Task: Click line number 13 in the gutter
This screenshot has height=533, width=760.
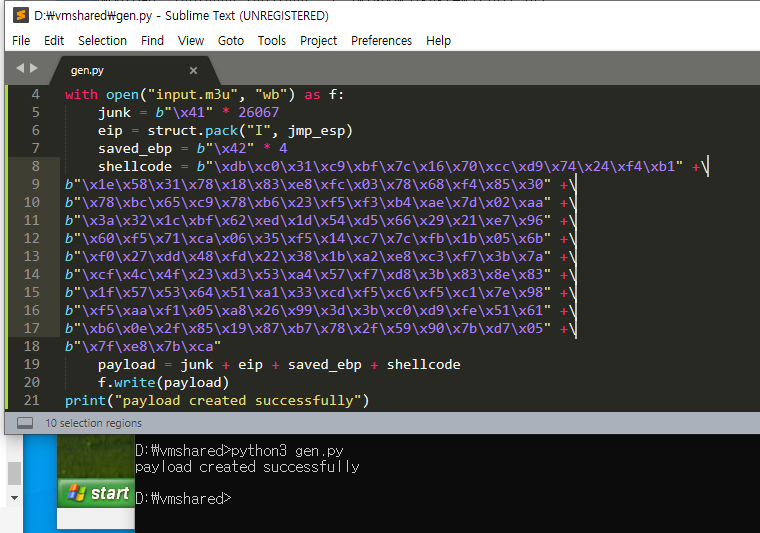Action: pos(32,256)
